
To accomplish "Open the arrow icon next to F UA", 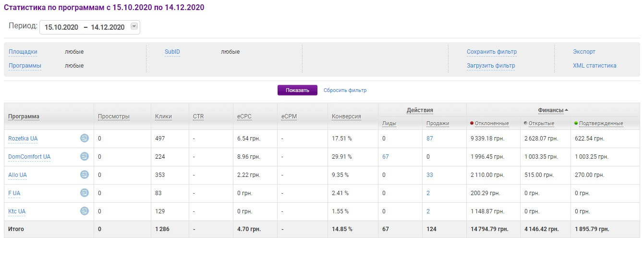I will [85, 193].
